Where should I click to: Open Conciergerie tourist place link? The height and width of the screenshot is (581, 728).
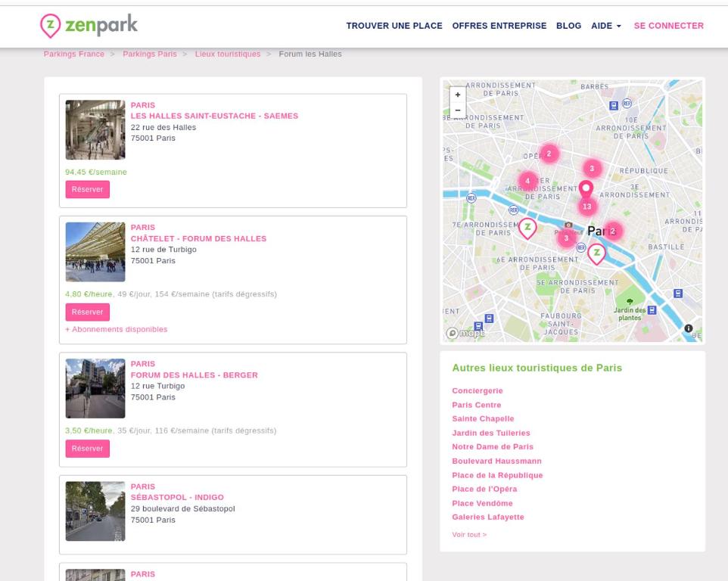pyautogui.click(x=478, y=390)
